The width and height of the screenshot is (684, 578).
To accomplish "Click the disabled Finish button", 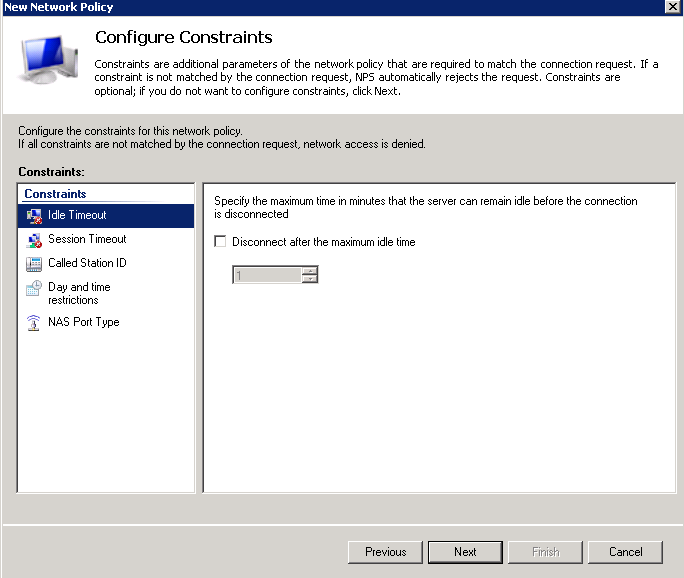I will coord(546,552).
